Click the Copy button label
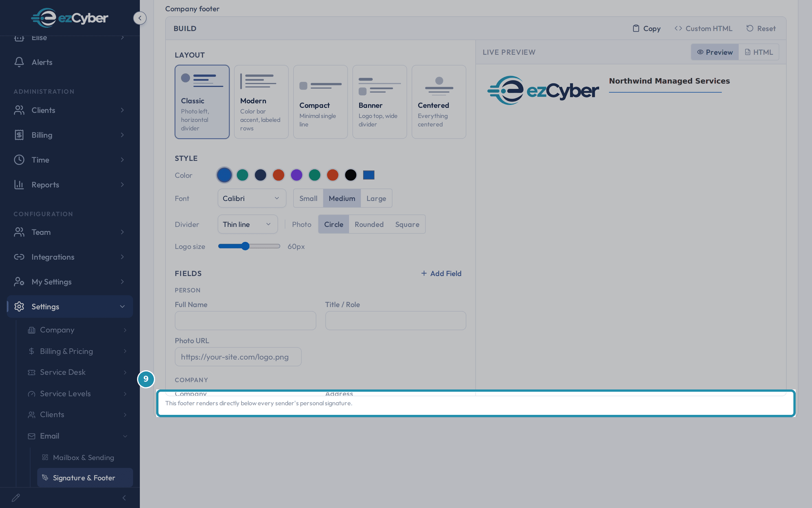 (x=652, y=29)
